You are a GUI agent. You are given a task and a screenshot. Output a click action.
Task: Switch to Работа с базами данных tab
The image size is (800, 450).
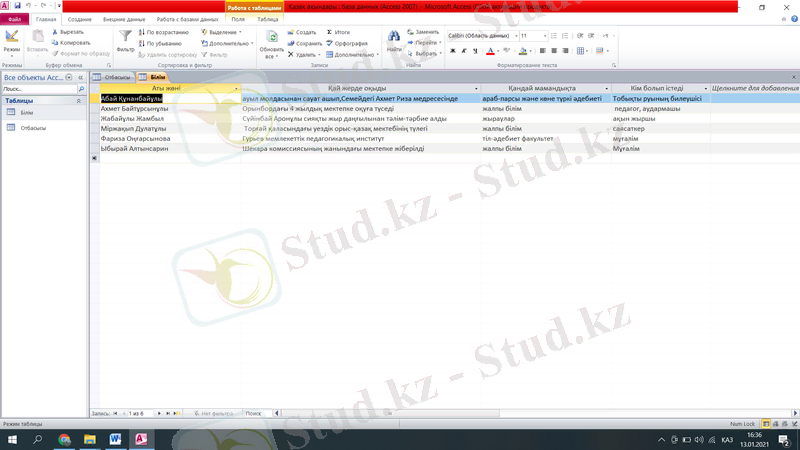coord(187,19)
